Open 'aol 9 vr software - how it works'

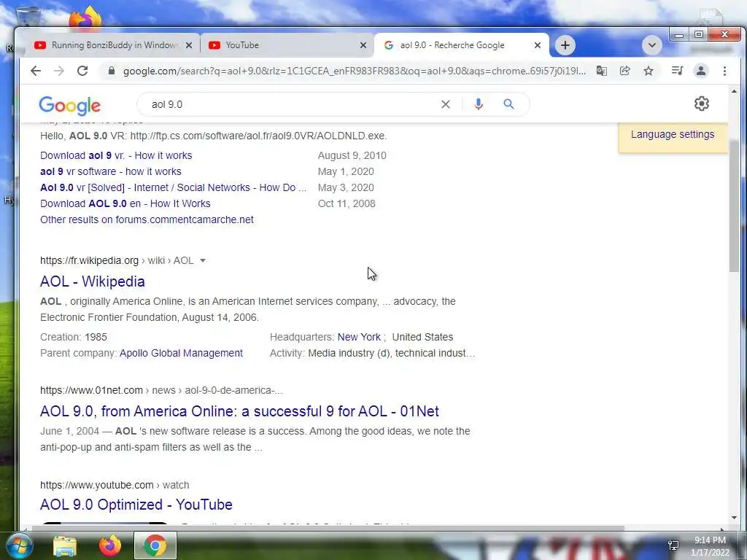pos(111,171)
